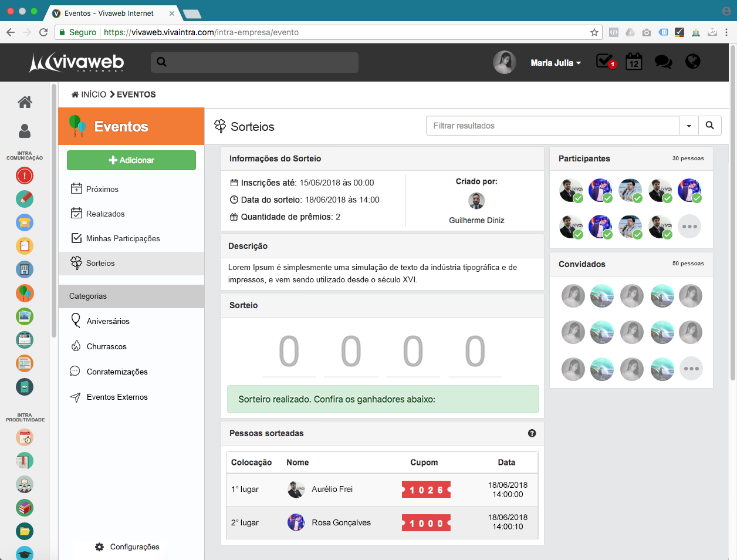The image size is (737, 560).
Task: Show more Convidados via ellipsis button
Action: click(x=691, y=369)
